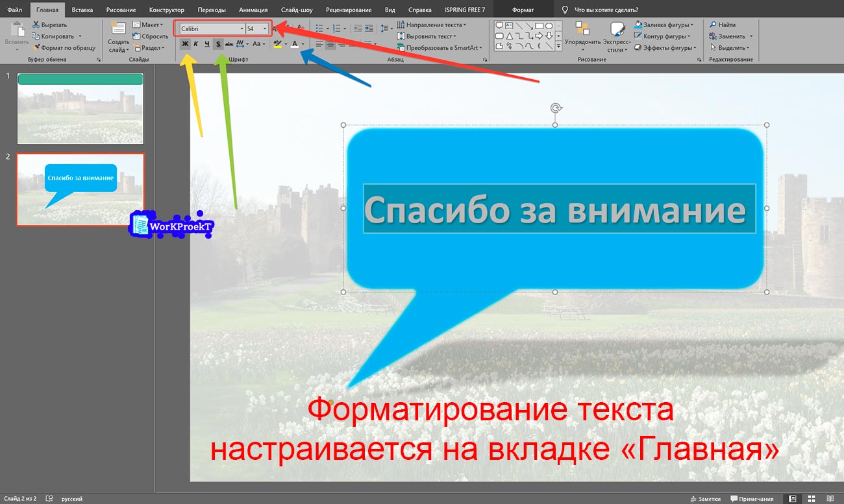
Task: Toggle italic formatting with the К button
Action: tap(195, 43)
